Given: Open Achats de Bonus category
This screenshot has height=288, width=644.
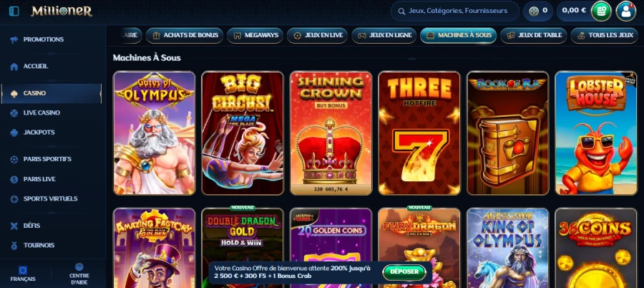Looking at the screenshot, I should pyautogui.click(x=185, y=35).
